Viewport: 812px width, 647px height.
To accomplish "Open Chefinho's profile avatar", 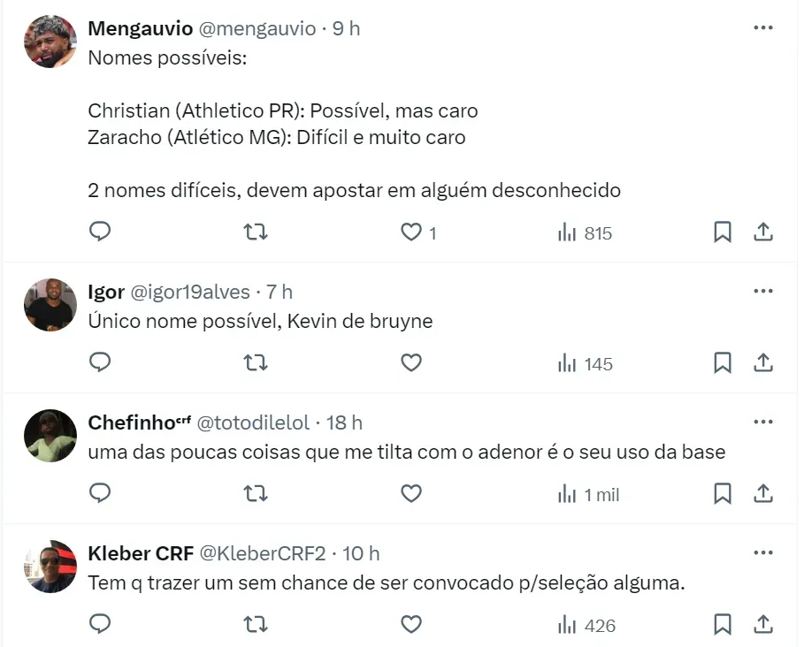I will click(50, 436).
